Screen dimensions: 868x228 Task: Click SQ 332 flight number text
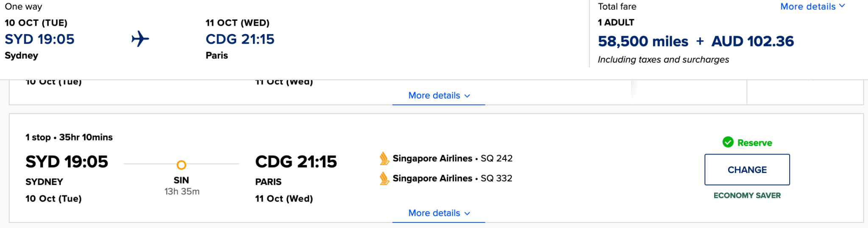(x=496, y=179)
